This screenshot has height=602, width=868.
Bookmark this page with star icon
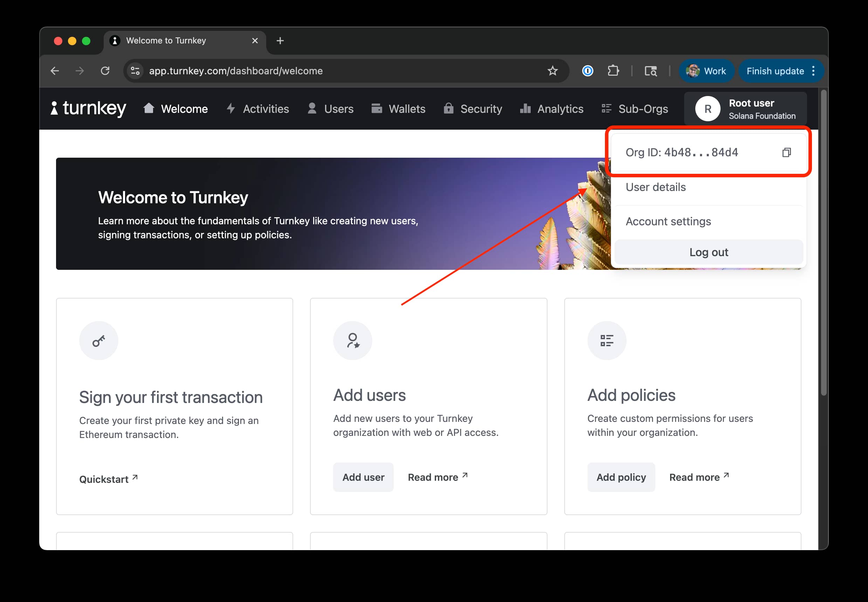point(552,70)
